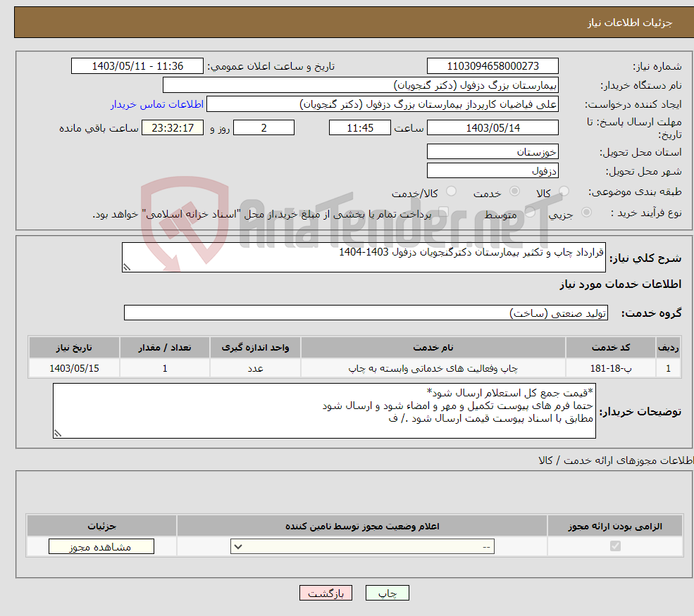Select the متوسط purchase type radio
This screenshot has height=616, width=694.
click(x=531, y=213)
